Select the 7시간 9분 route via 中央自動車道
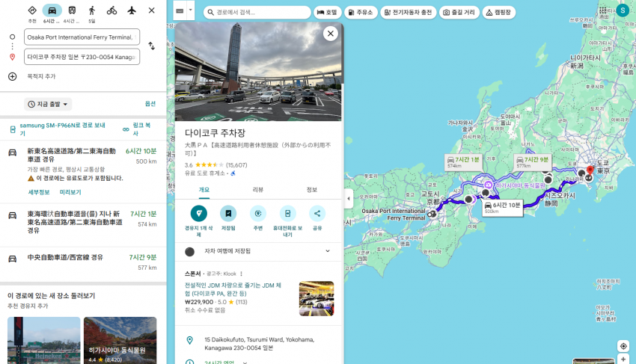The height and width of the screenshot is (364, 636). [x=82, y=257]
